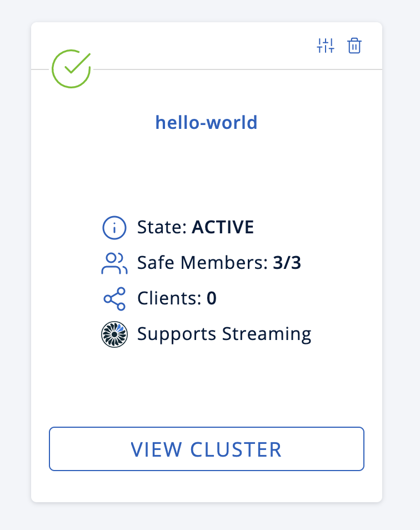The image size is (420, 530).
Task: Click the trash icon to delete cluster
Action: [354, 46]
